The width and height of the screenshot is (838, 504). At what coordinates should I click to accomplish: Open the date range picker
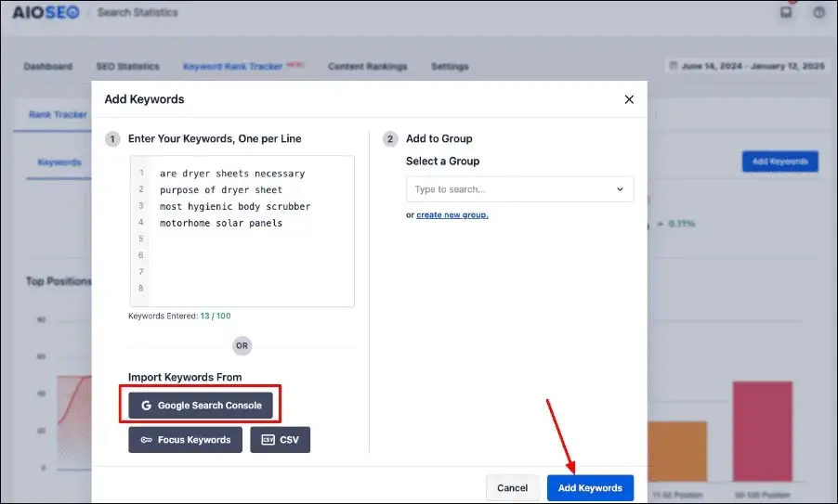coord(747,66)
